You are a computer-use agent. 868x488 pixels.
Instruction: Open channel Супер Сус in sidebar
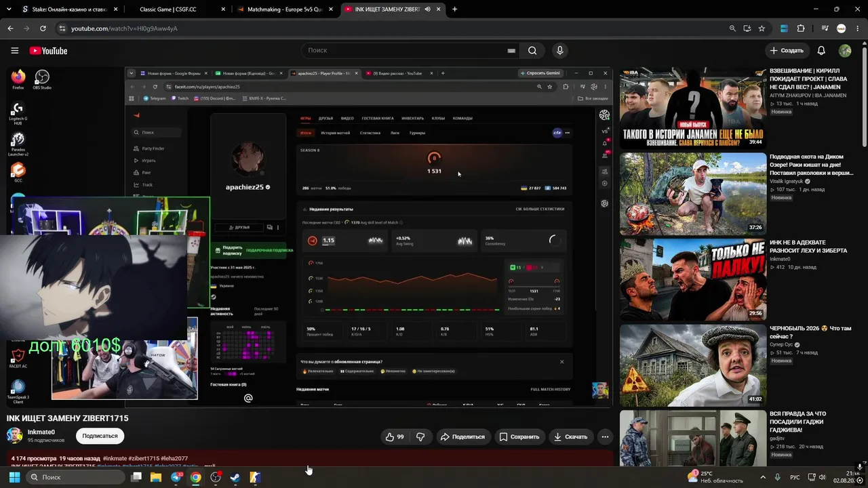point(781,344)
